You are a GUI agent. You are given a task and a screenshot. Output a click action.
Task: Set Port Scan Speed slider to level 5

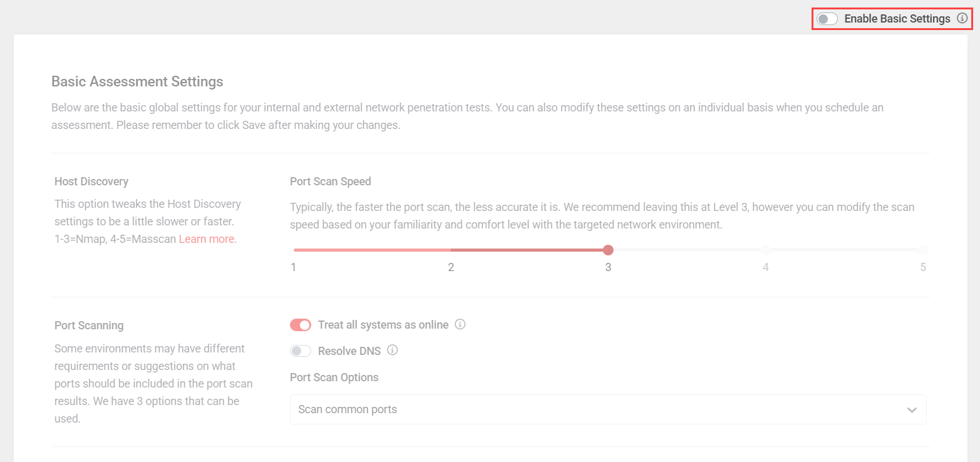(923, 250)
